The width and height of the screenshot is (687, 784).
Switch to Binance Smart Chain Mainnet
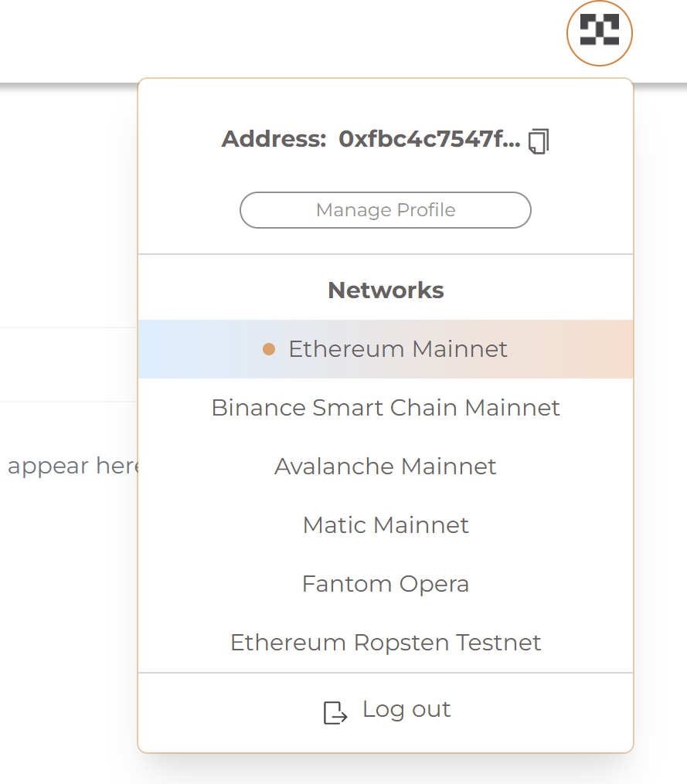386,408
